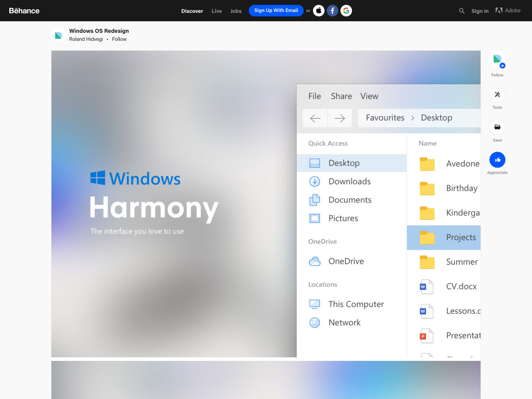Click Windows OS Redesign title
This screenshot has height=399, width=532.
tap(99, 31)
